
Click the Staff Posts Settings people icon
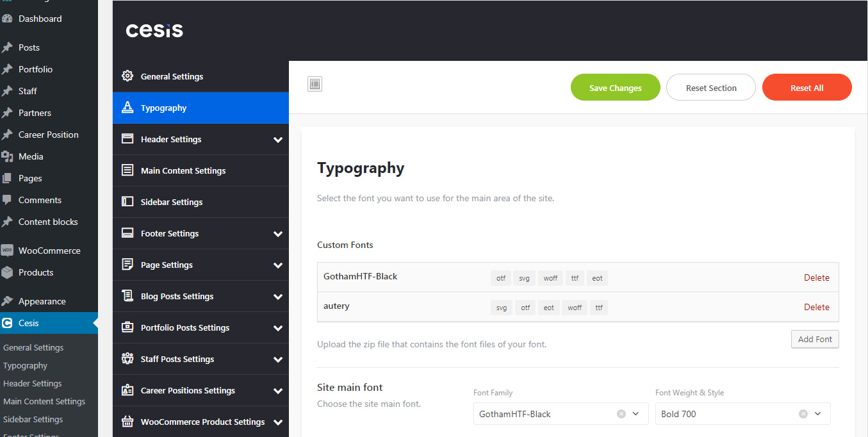click(x=127, y=359)
